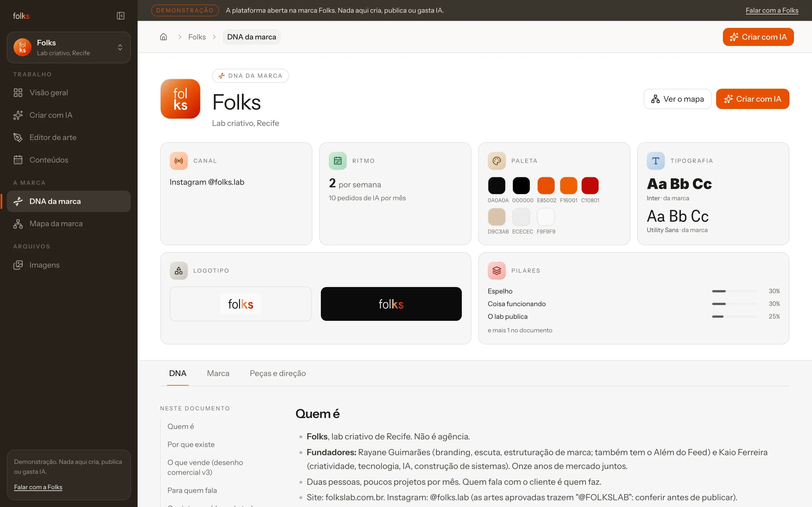Click the Espelho pillar progress bar
Viewport: 812px width, 507px height.
pyautogui.click(x=734, y=291)
